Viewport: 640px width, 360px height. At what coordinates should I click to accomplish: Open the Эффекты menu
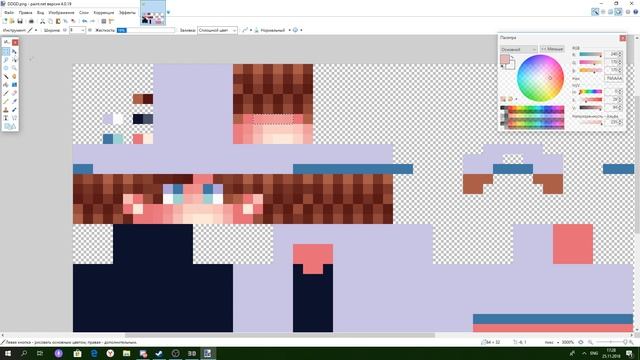(127, 13)
